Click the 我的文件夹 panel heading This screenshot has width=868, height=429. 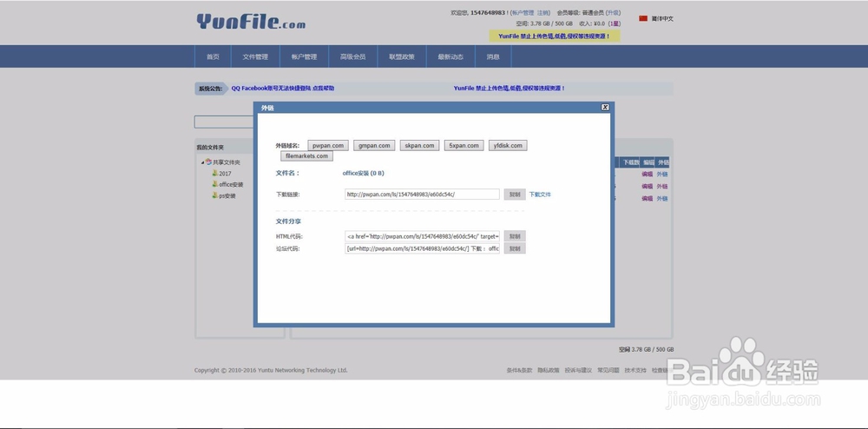point(210,148)
